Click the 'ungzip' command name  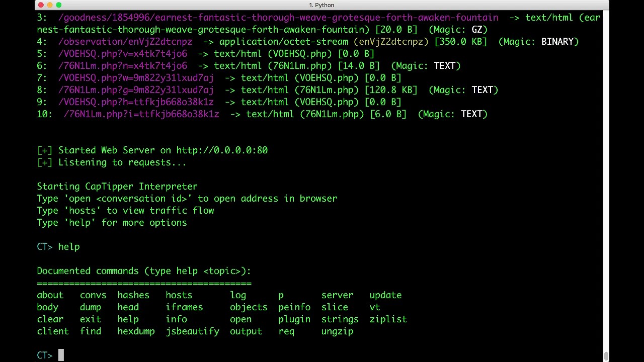(x=337, y=331)
